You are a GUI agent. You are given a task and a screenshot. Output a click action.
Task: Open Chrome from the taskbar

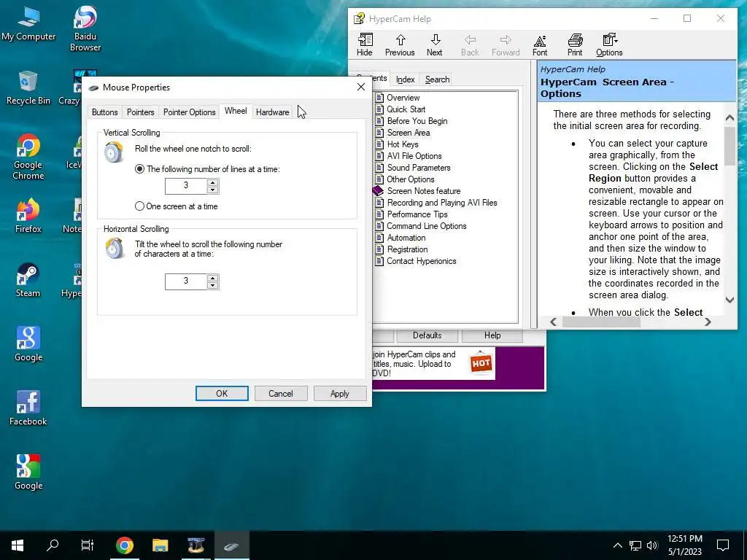[124, 545]
